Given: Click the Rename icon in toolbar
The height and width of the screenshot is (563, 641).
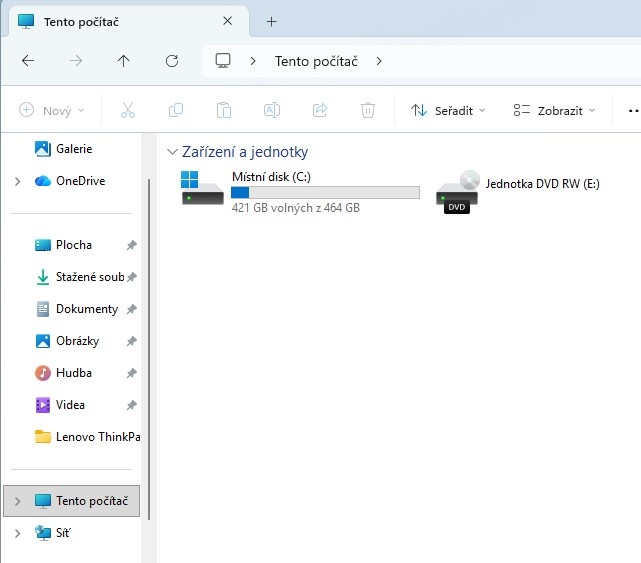Looking at the screenshot, I should (272, 110).
